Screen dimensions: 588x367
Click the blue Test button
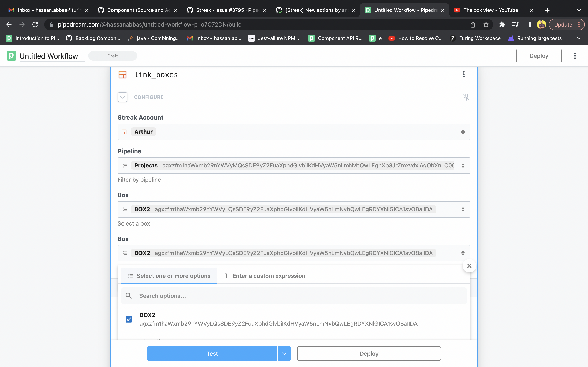212,353
